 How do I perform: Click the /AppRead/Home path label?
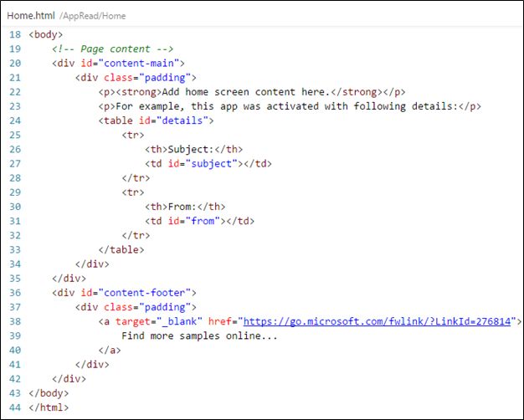93,16
